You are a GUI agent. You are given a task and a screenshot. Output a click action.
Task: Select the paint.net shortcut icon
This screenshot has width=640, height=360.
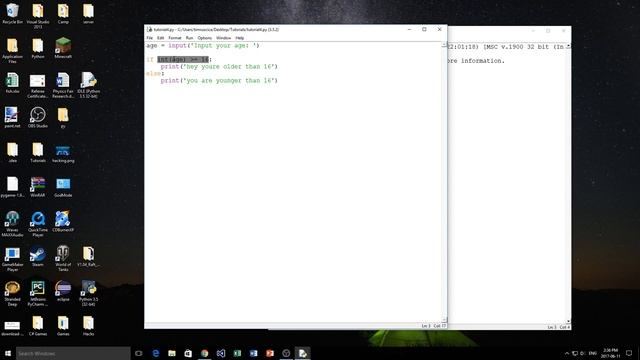point(12,118)
